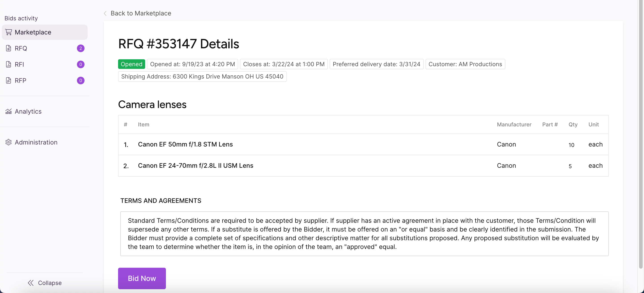Viewport: 644px width, 293px height.
Task: Click the back arrow chevron
Action: [x=105, y=13]
